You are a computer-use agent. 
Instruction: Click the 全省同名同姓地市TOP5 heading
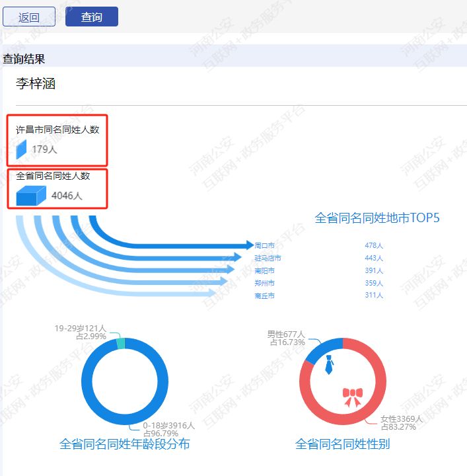click(377, 218)
